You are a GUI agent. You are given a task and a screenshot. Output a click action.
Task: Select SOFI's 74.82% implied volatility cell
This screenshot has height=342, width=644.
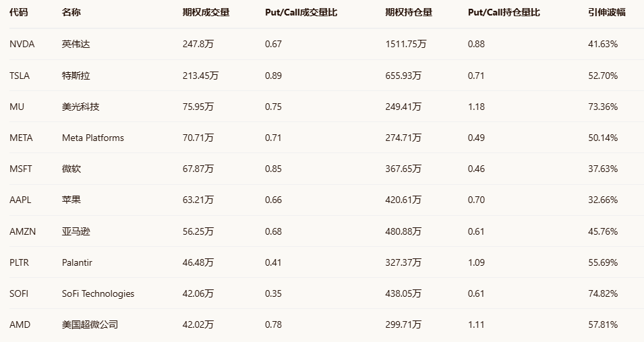pos(603,293)
